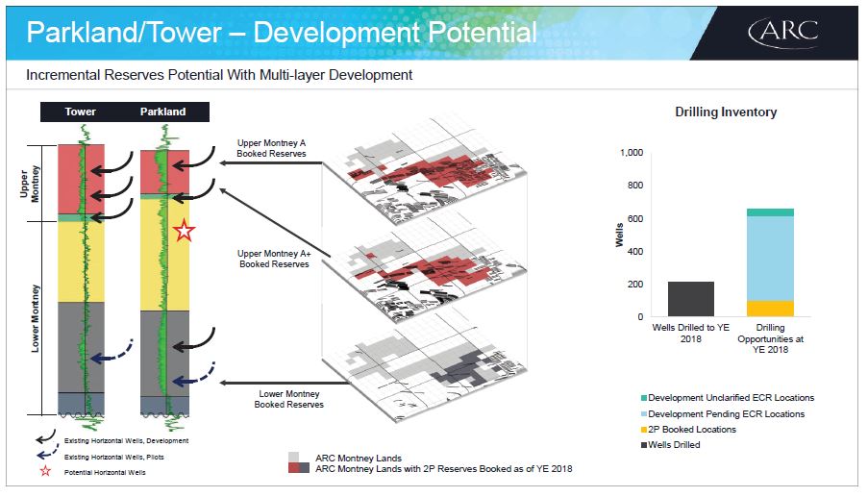868x497 pixels.
Task: Click the yellow 2P Booked Locations swatch
Action: tap(644, 430)
